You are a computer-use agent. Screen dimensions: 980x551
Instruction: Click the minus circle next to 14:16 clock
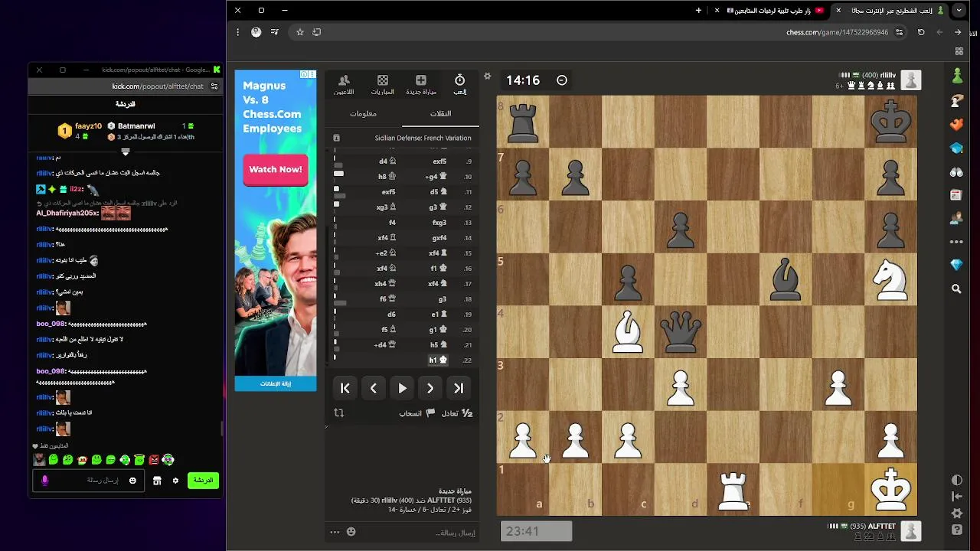(561, 80)
